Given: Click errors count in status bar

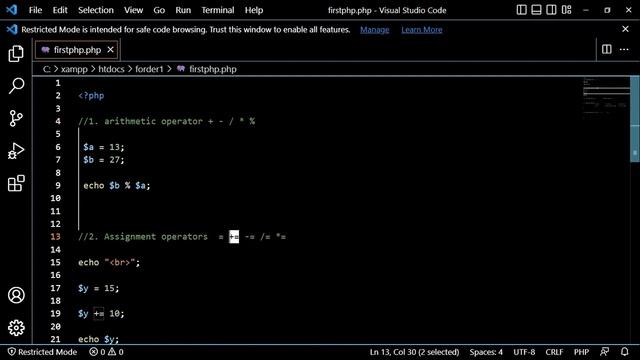Looking at the screenshot, I should click(x=97, y=351).
